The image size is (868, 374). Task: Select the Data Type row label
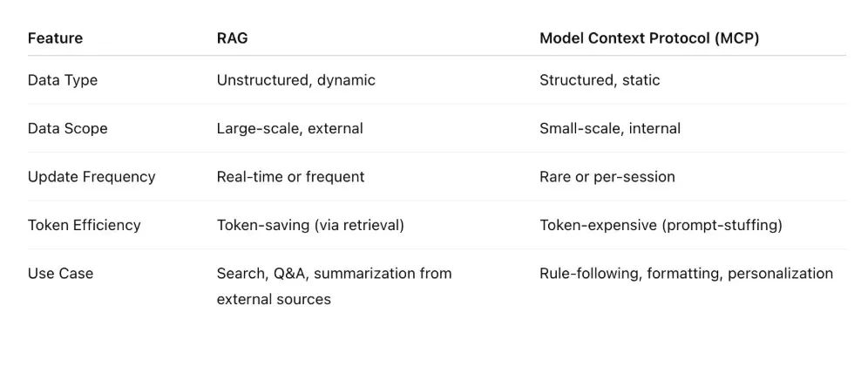click(x=63, y=80)
